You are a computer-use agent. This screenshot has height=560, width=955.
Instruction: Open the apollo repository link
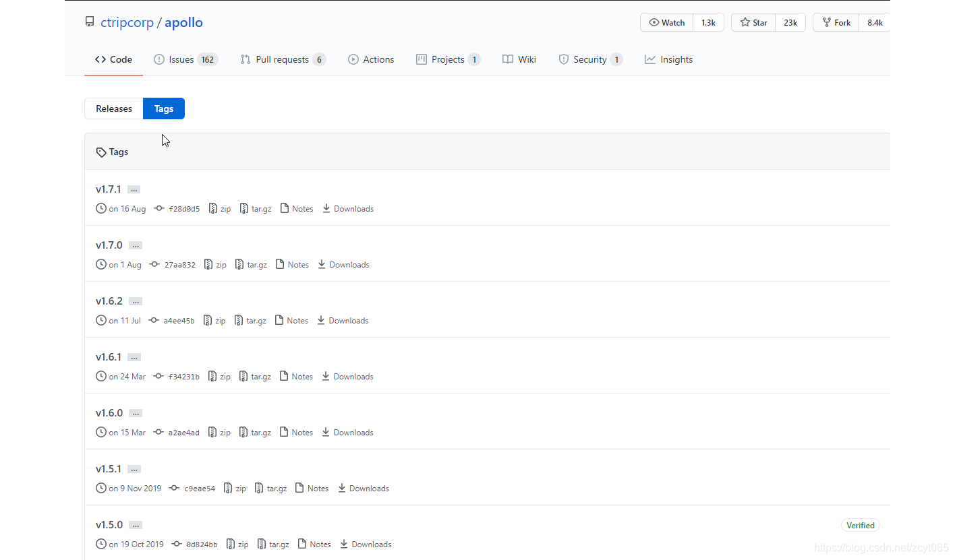(183, 22)
